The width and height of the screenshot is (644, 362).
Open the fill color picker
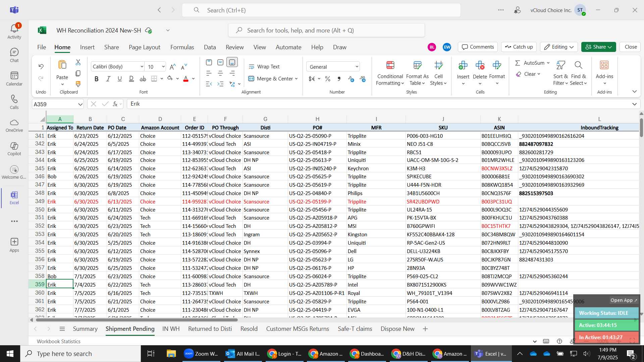coord(177,79)
